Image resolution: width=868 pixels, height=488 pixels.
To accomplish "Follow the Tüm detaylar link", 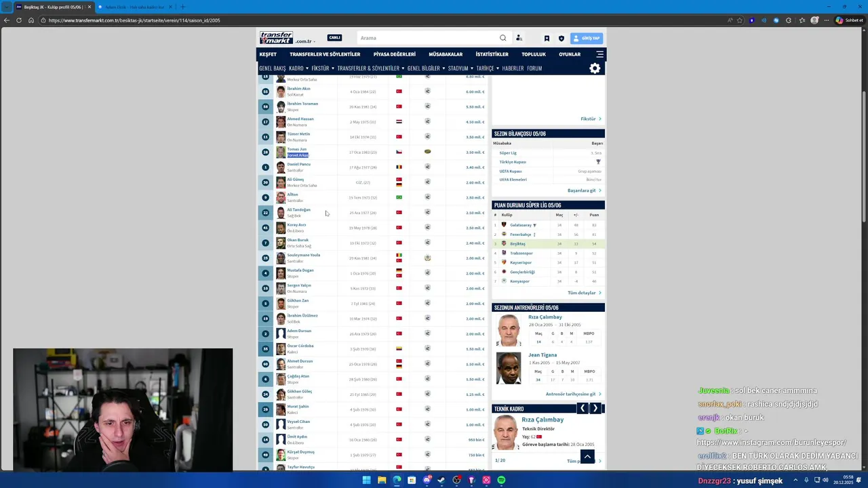I will tap(584, 293).
